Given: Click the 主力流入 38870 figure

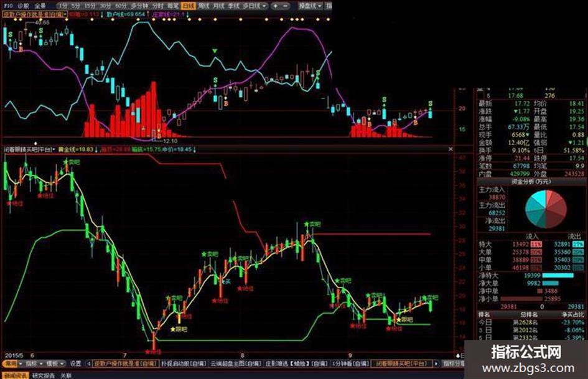Looking at the screenshot, I should coord(497,197).
